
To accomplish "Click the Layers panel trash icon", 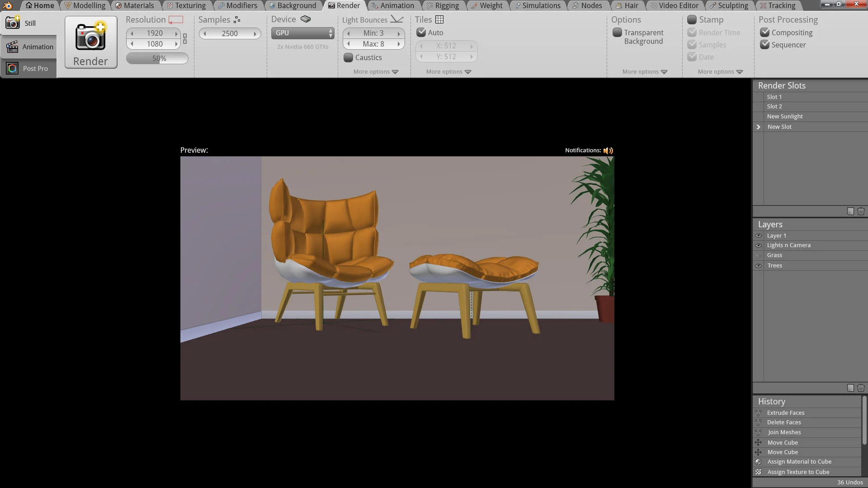I will (x=861, y=388).
